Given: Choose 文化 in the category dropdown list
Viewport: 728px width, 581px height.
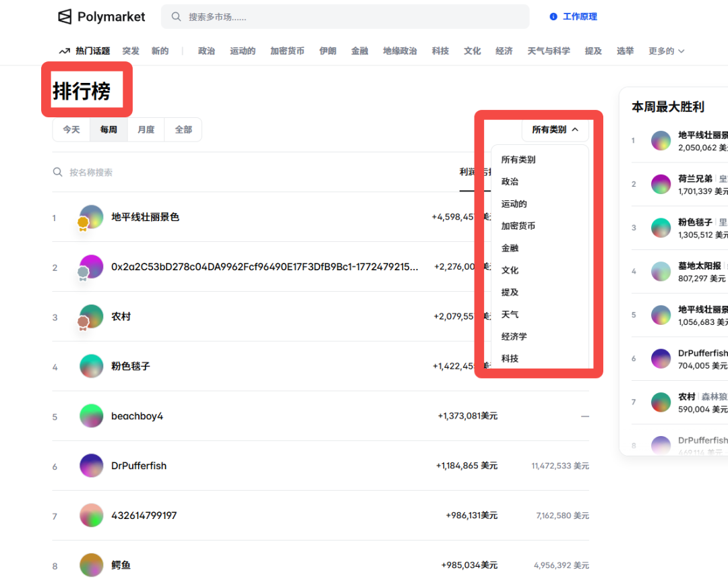Looking at the screenshot, I should pyautogui.click(x=510, y=270).
